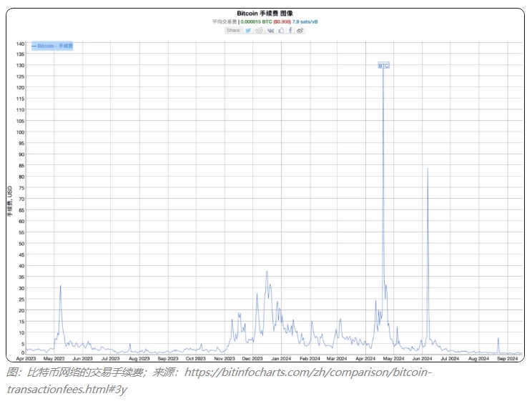This screenshot has height=401, width=532.
Task: Share the chart on Twitter
Action: coord(248,31)
